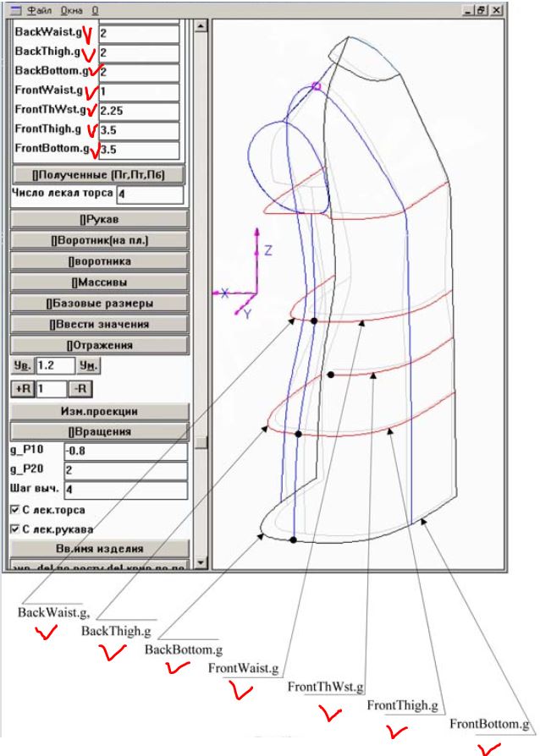Click the BackBottom.g value field
The height and width of the screenshot is (756, 540).
click(x=139, y=73)
